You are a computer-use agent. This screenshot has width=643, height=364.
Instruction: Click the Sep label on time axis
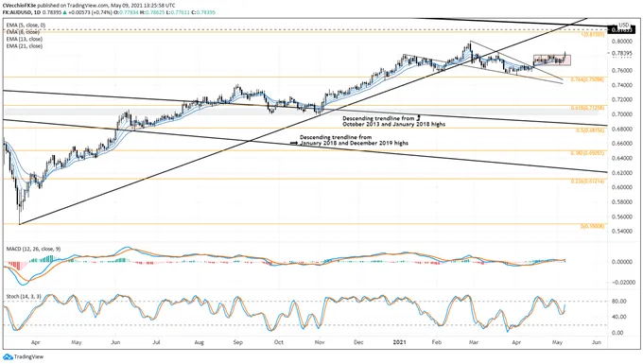(238, 342)
